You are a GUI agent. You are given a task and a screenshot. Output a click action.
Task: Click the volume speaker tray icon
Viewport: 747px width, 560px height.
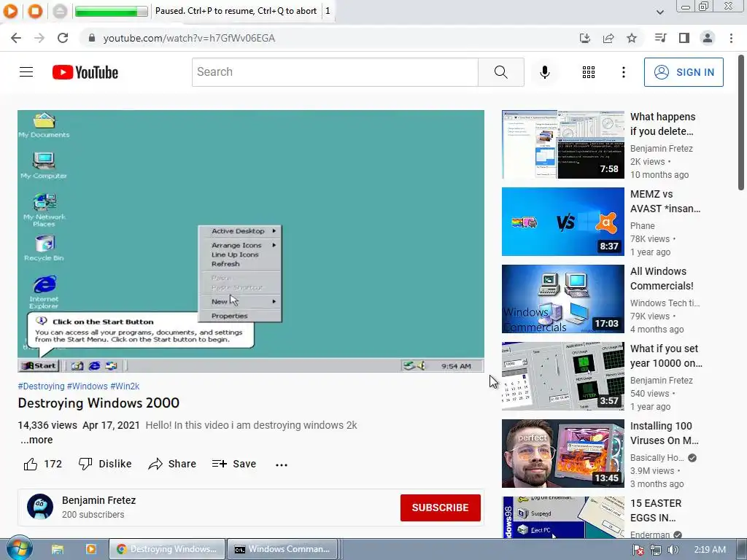(x=673, y=550)
